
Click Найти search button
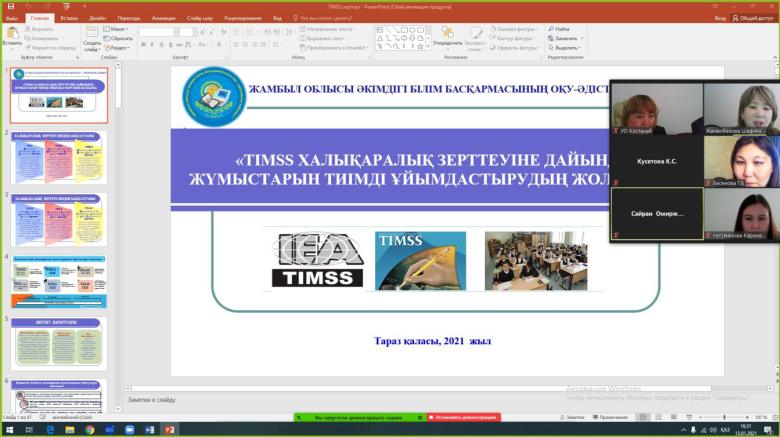point(559,29)
